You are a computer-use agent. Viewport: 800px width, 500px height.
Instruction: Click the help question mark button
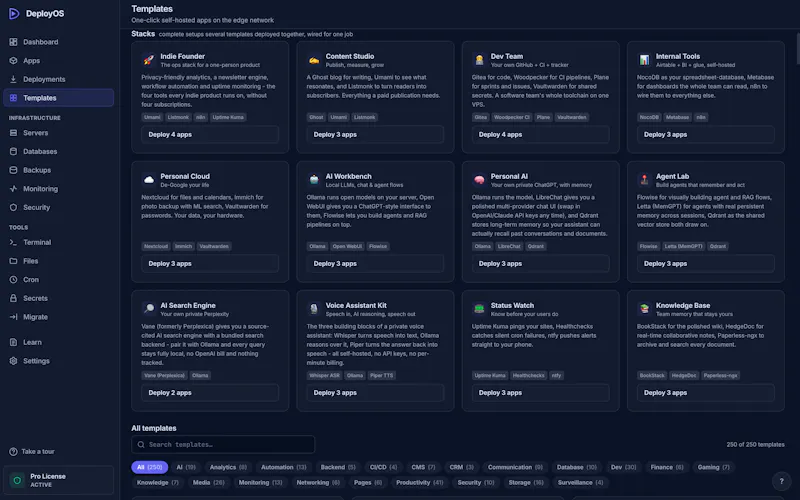pos(781,481)
